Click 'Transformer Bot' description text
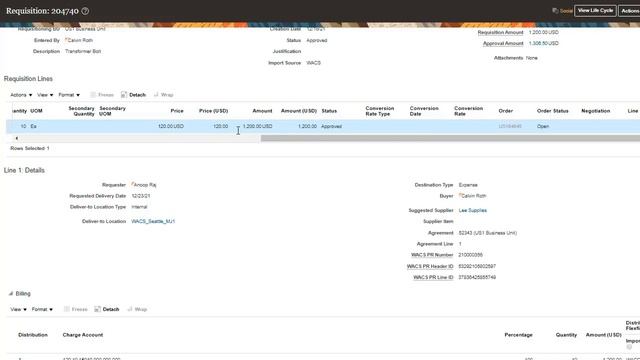 (83, 51)
